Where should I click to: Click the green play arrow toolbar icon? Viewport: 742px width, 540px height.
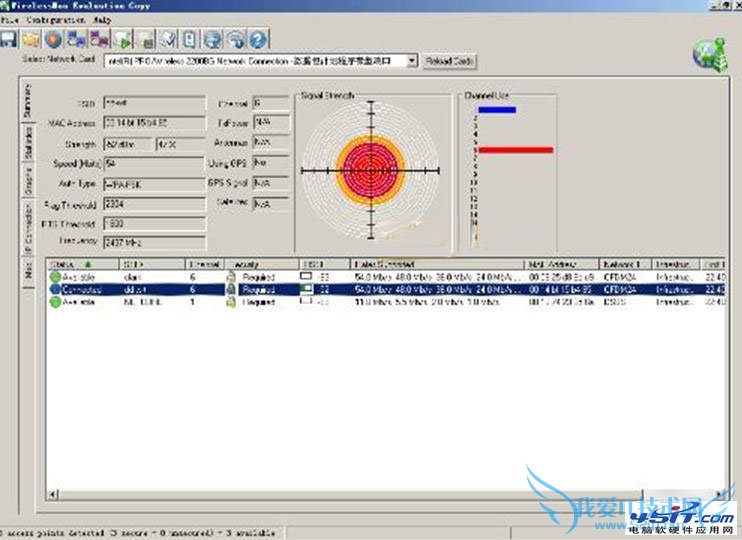pyautogui.click(x=122, y=40)
